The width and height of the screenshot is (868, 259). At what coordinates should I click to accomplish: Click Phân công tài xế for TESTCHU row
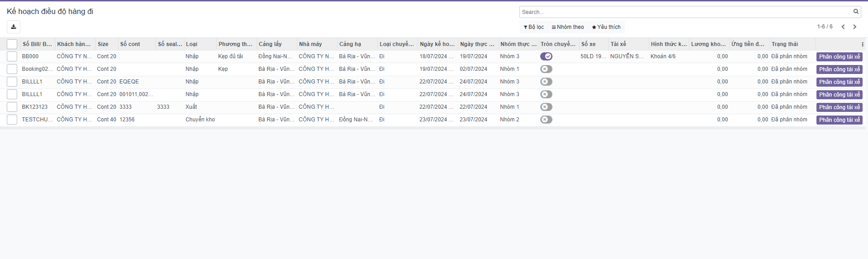pos(839,120)
